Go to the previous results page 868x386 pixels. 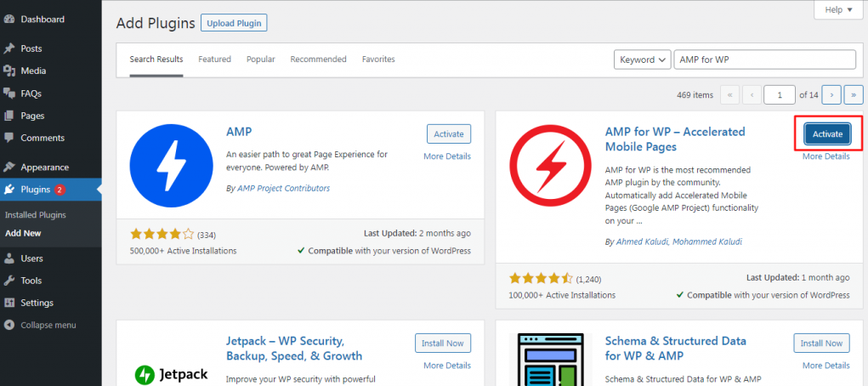pos(752,94)
